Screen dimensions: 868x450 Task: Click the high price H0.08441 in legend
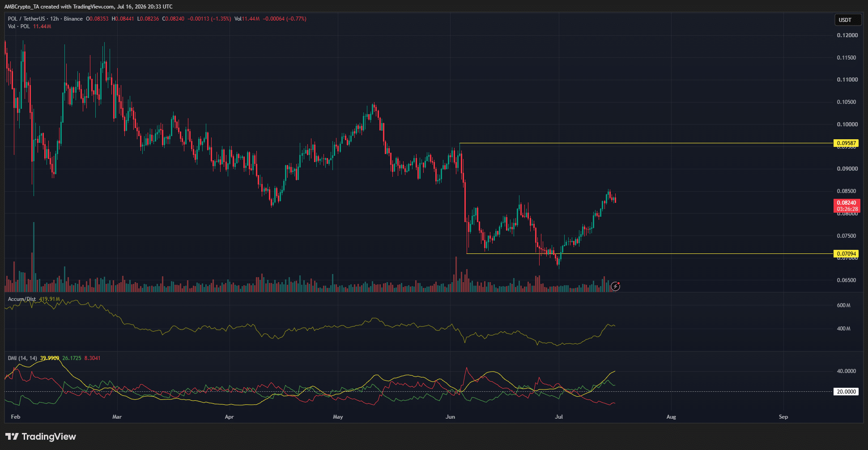123,19
